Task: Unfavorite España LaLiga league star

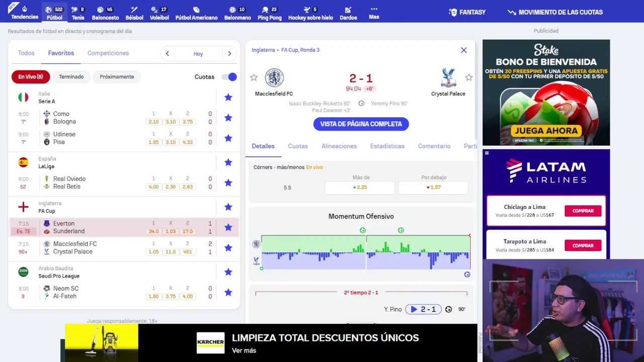Action: (x=228, y=162)
